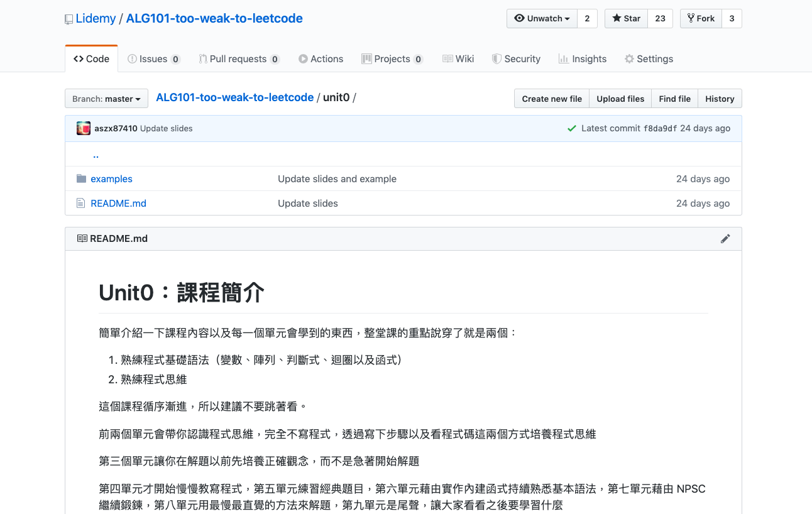Switch to the Code tab

[91, 58]
